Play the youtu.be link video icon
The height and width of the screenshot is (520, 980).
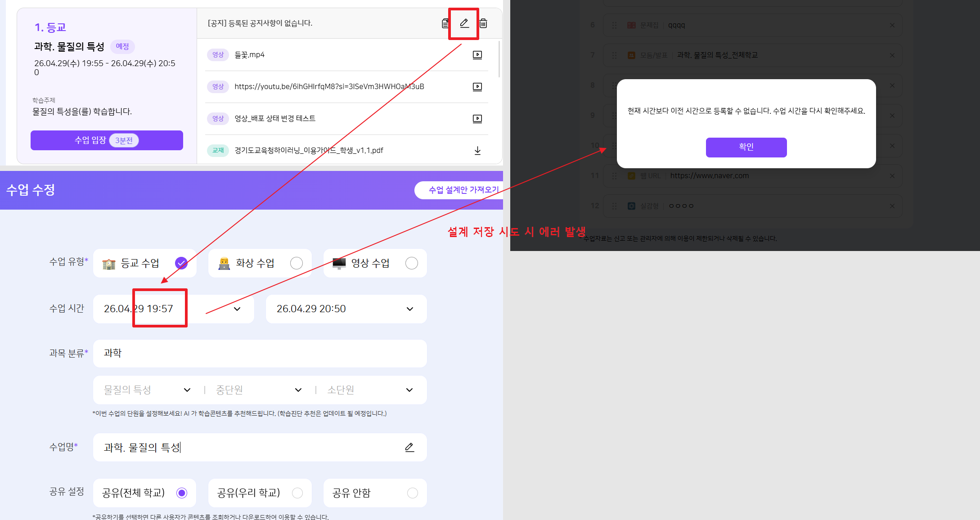click(477, 87)
